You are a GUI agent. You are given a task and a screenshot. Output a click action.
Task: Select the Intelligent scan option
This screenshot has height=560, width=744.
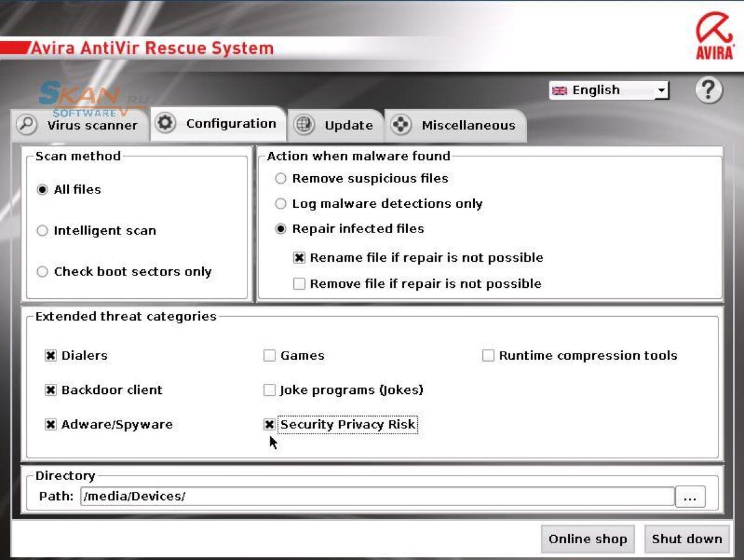pos(42,230)
